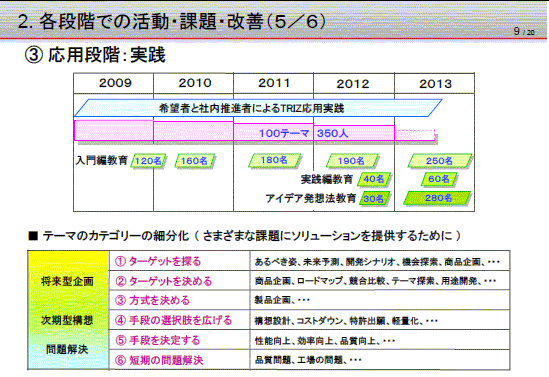The width and height of the screenshot is (549, 377).
Task: Click the 40名 badge beside 実践編教育
Action: (374, 179)
